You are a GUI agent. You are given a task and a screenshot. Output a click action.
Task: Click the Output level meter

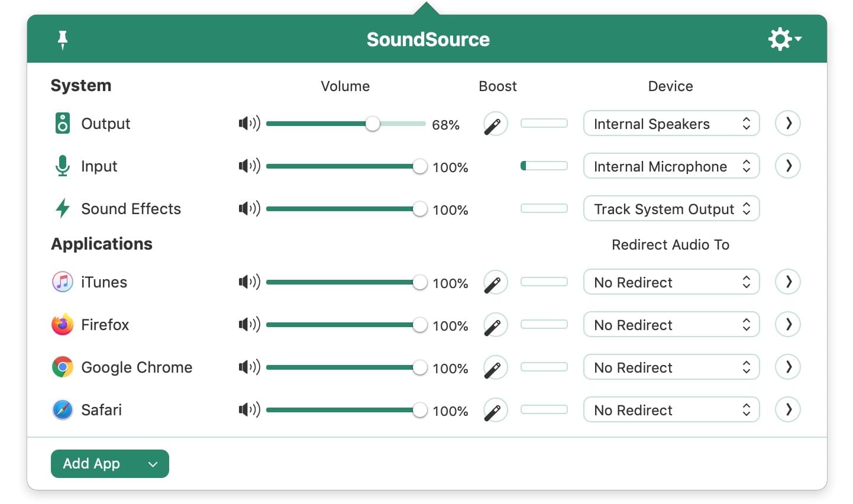(544, 123)
